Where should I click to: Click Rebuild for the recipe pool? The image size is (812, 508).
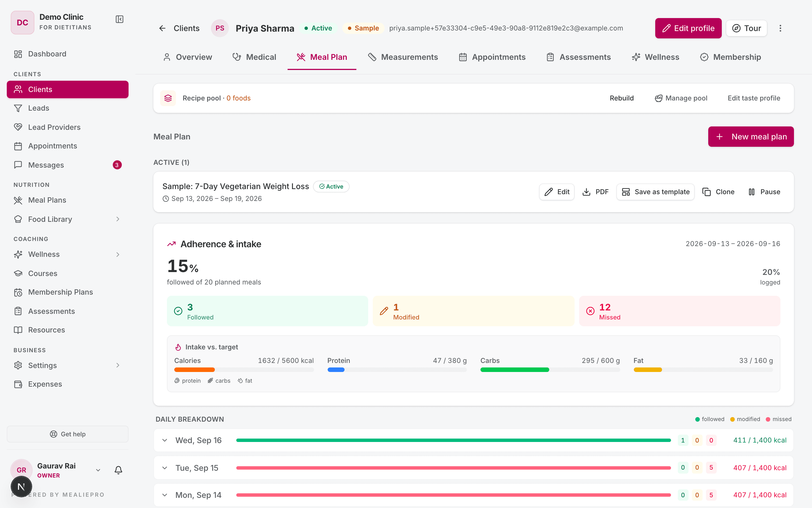pyautogui.click(x=622, y=98)
